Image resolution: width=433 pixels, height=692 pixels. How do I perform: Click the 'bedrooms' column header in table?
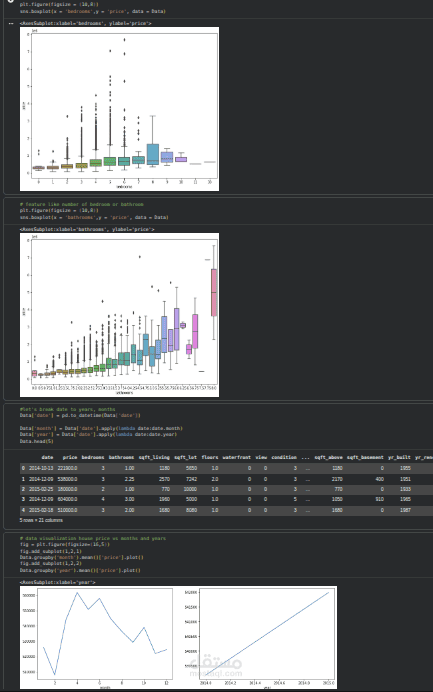coord(93,457)
